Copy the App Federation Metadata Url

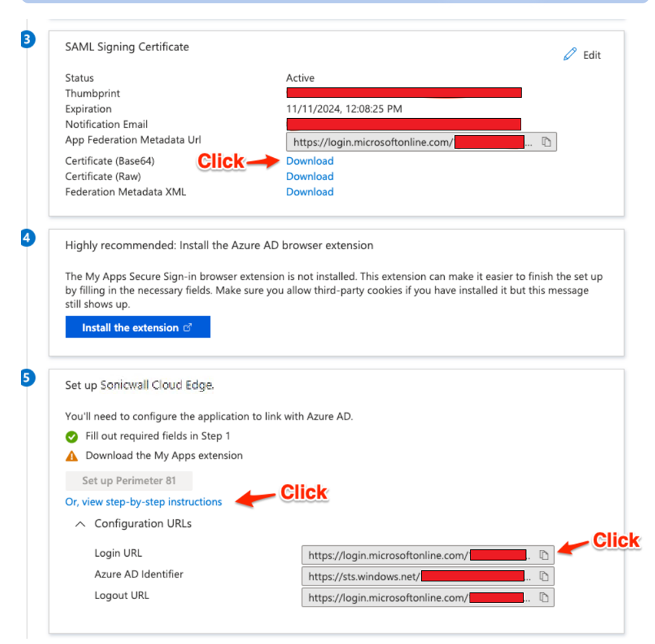tap(547, 142)
